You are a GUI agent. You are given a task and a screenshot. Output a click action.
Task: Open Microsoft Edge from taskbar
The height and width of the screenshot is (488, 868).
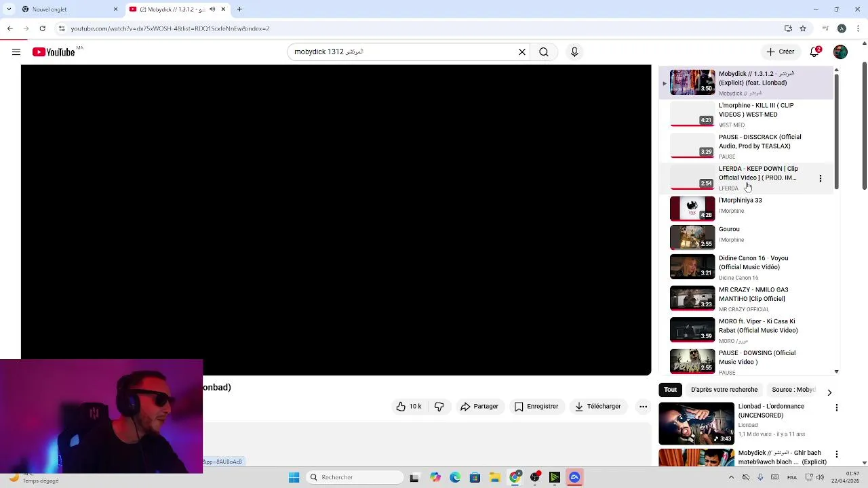(x=455, y=478)
